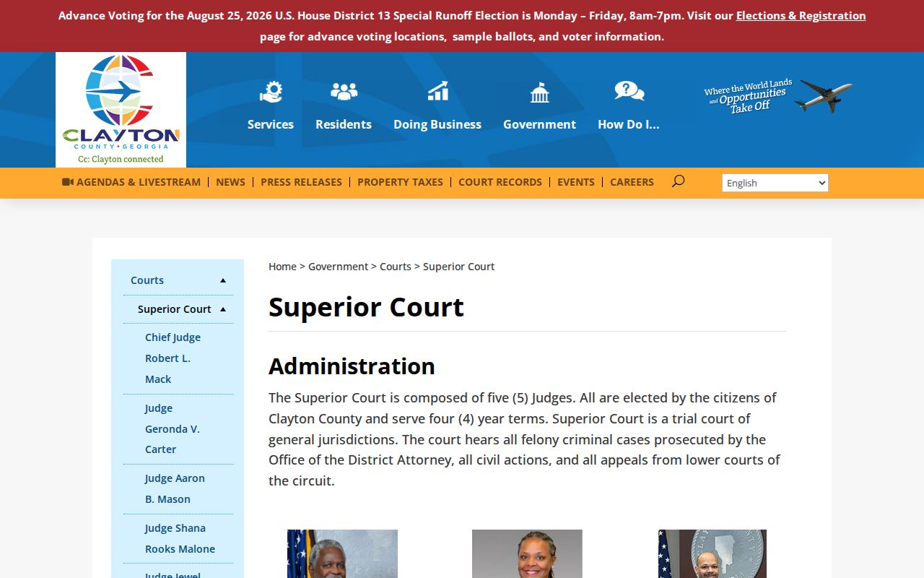Open Judge Geronda V. Carter page
The image size is (924, 578).
173,428
